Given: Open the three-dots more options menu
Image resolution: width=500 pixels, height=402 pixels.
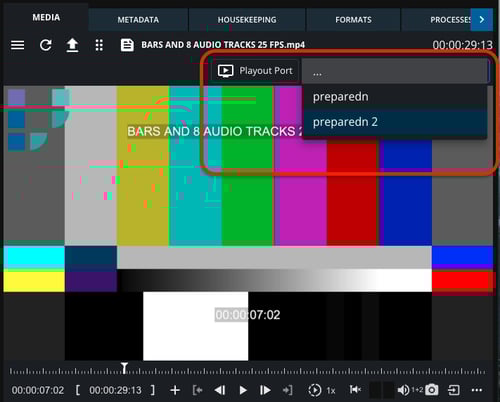Looking at the screenshot, I should [477, 390].
